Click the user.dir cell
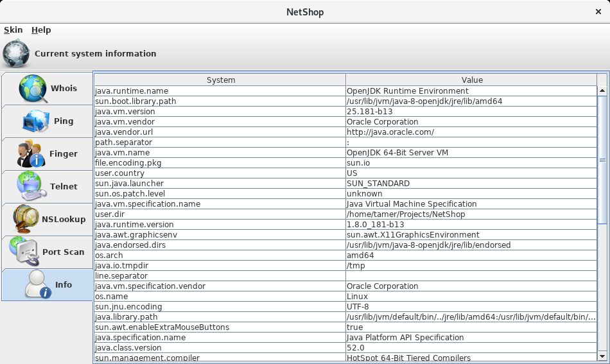The height and width of the screenshot is (364, 610). coord(220,214)
